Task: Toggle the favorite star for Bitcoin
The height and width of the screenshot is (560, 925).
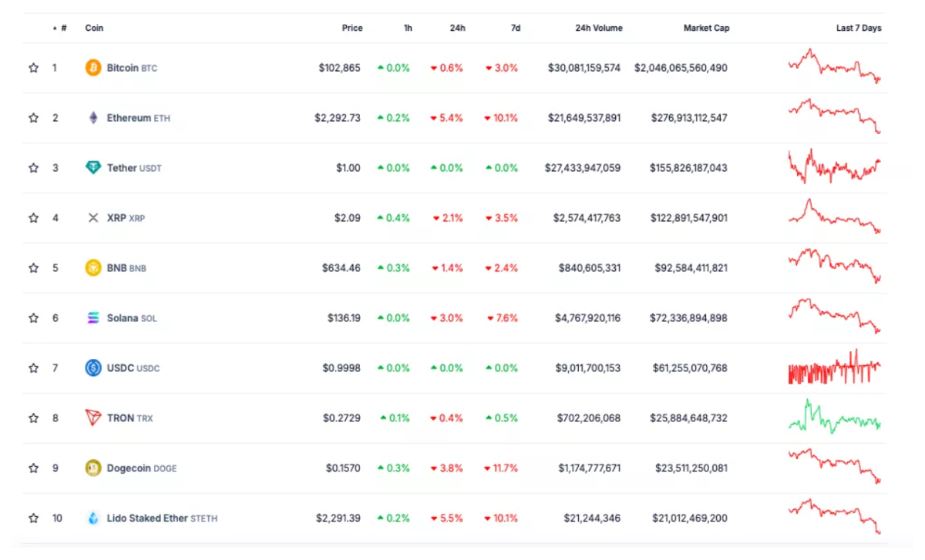Action: (33, 68)
